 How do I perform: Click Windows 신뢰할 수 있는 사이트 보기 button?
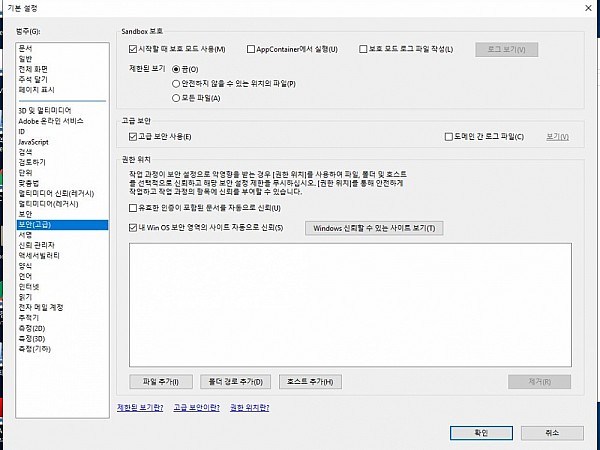click(x=374, y=228)
